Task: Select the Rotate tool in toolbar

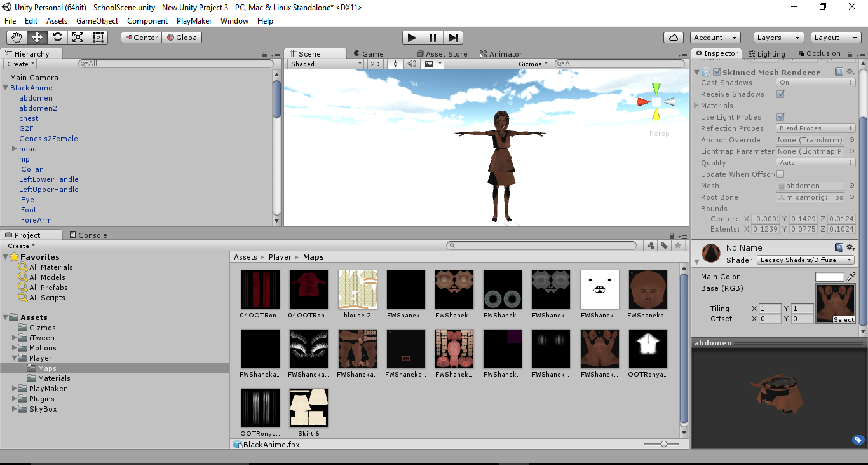Action: tap(58, 38)
